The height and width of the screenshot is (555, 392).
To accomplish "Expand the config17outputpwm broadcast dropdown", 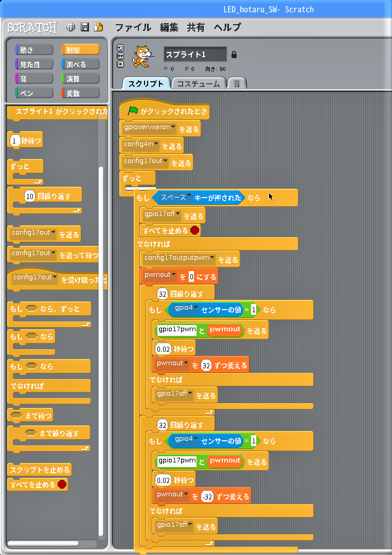I will pos(213,258).
